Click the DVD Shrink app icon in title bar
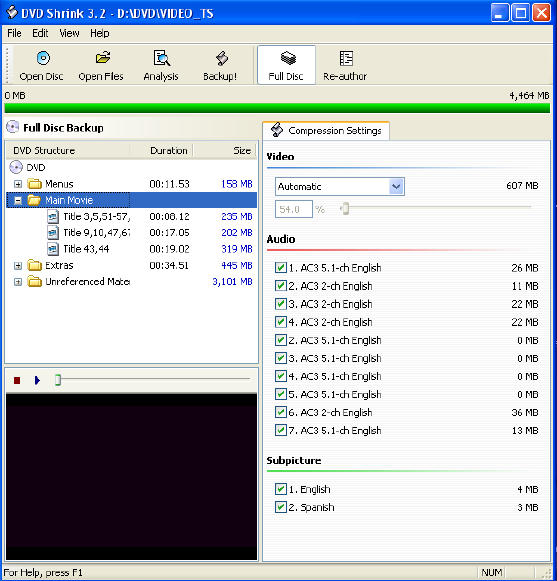 point(12,13)
